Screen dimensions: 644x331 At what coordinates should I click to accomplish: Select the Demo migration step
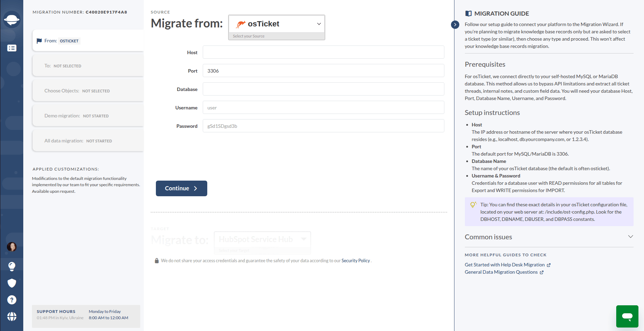pos(88,116)
